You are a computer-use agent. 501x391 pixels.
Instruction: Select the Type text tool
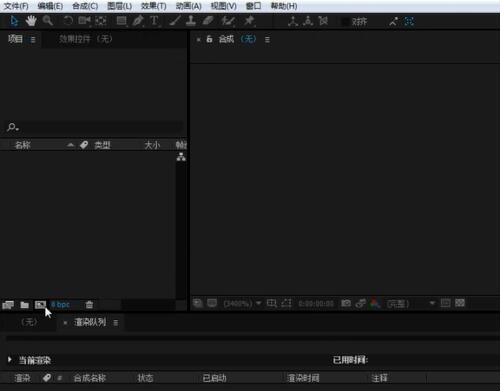point(154,21)
